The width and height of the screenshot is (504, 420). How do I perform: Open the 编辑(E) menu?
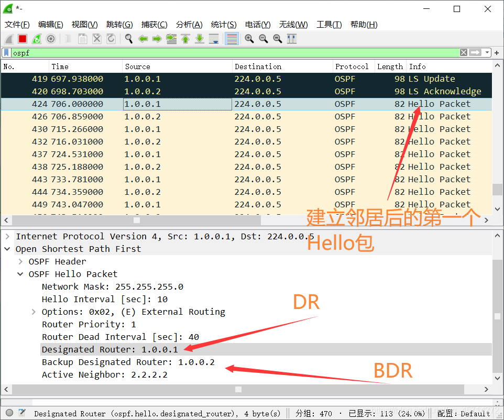tap(50, 25)
